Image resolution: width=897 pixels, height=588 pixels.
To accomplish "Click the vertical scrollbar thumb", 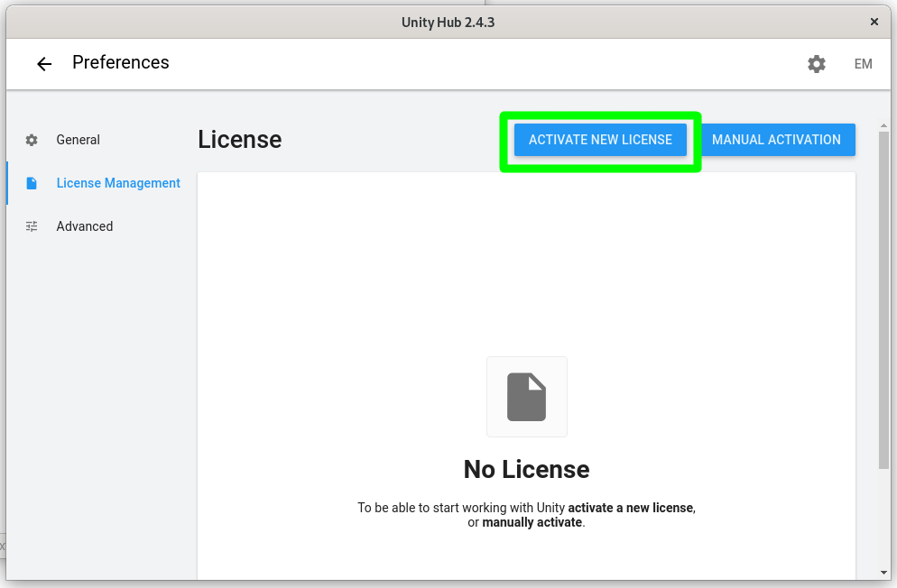I will tap(883, 300).
